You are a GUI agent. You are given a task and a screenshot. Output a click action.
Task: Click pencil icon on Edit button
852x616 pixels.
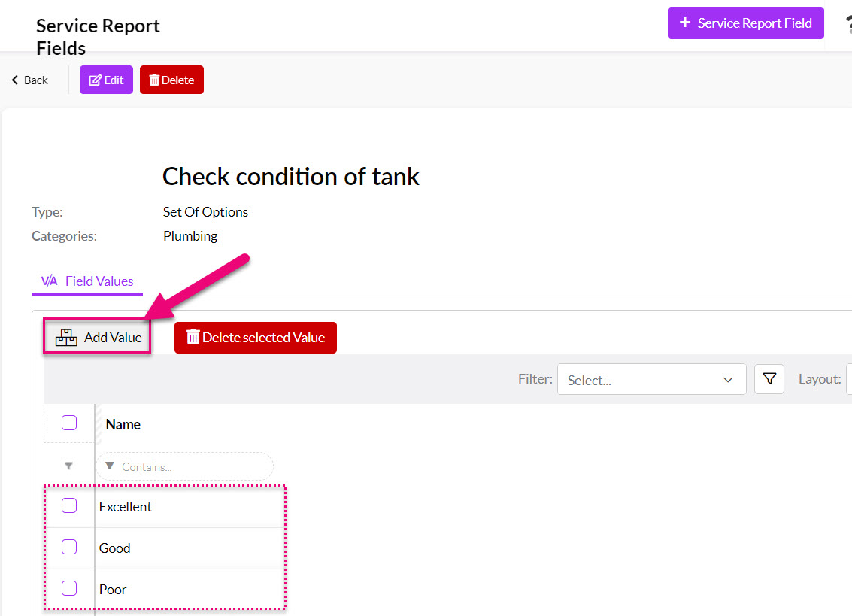tap(95, 80)
